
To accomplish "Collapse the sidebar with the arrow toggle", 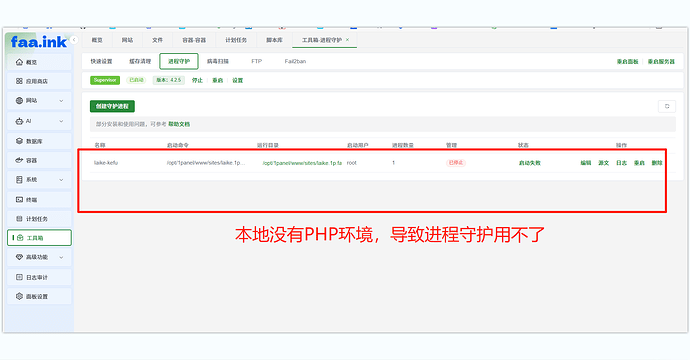I will 74,40.
